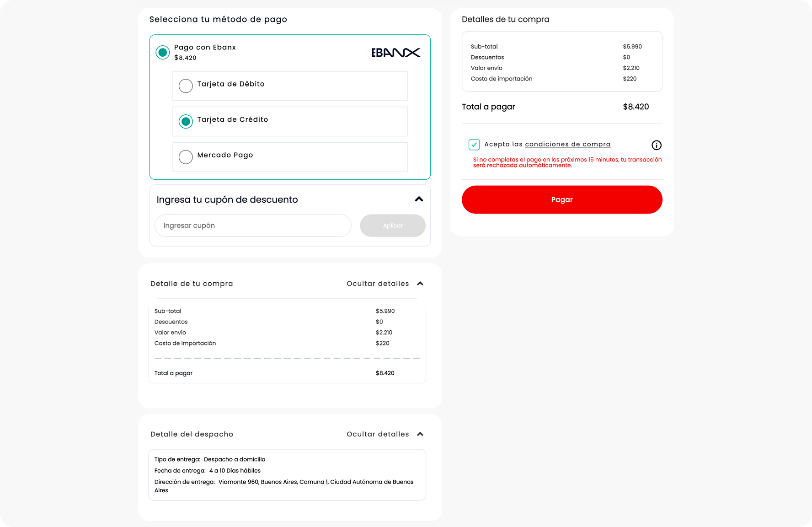Collapse Detalle del despacho chevron
The height and width of the screenshot is (527, 812).
pyautogui.click(x=420, y=434)
